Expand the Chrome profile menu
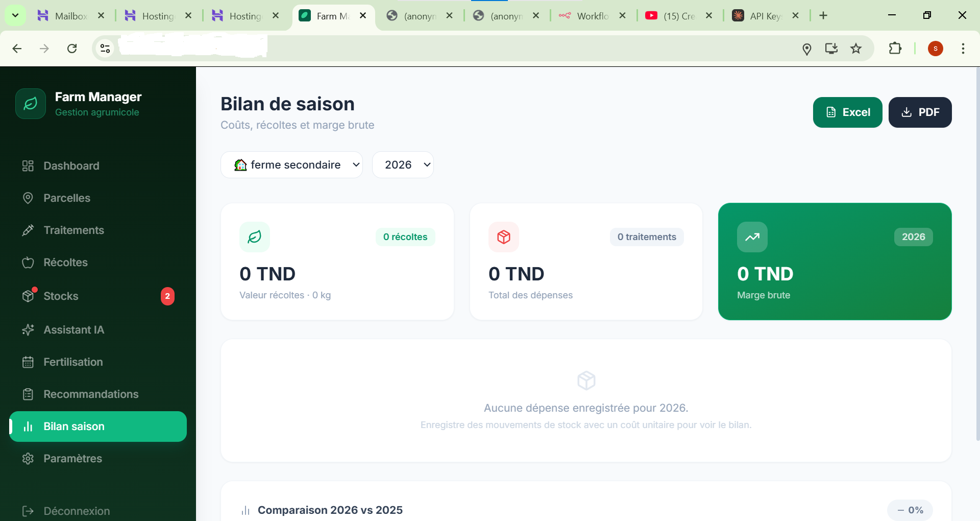Screen dimensions: 980x521 936,49
